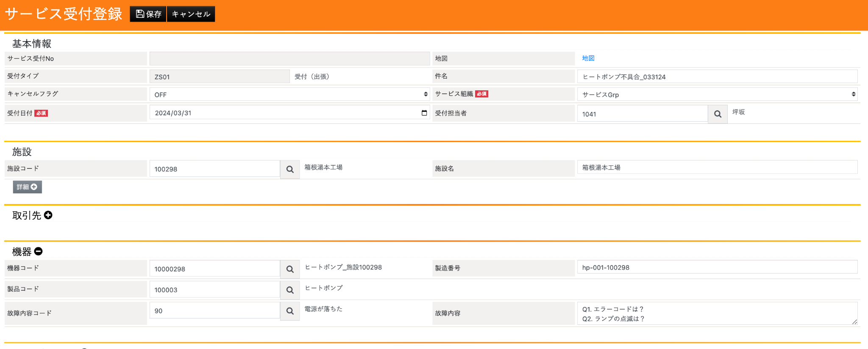Screen dimensions: 868x349
Task: Click the resize handle of 故障内容 textarea
Action: click(x=854, y=322)
